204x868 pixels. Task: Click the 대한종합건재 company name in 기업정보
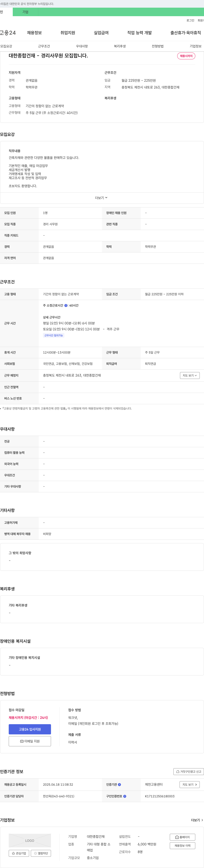click(x=96, y=836)
